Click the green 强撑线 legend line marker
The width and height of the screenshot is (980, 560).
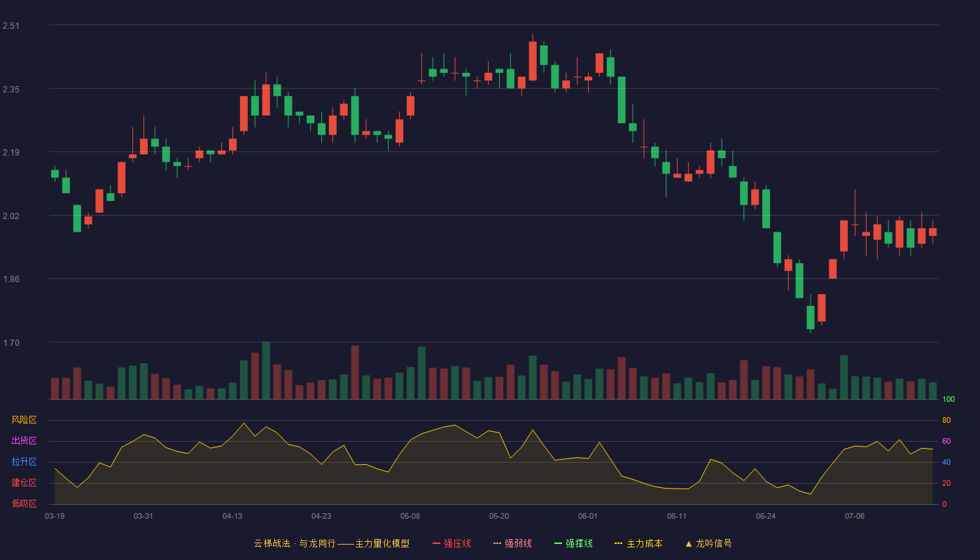(x=559, y=543)
